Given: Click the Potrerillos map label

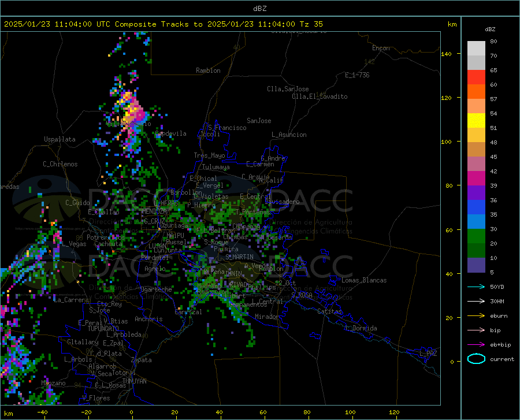Looking at the screenshot, I should pyautogui.click(x=106, y=237).
